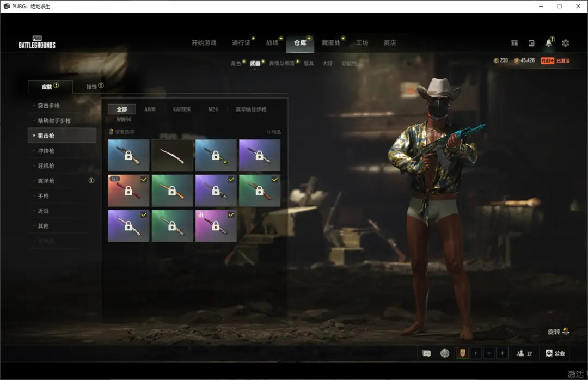Select 手枪 category

tap(62, 196)
